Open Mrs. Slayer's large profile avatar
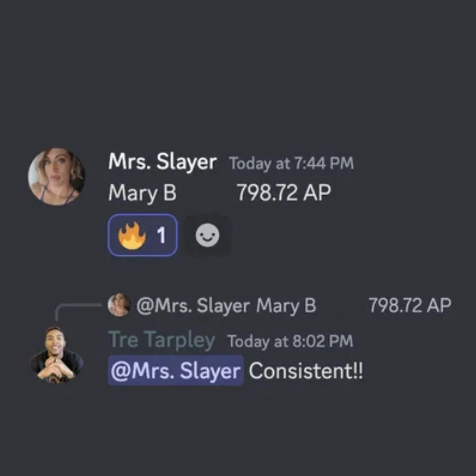This screenshot has height=476, width=476. pyautogui.click(x=56, y=177)
